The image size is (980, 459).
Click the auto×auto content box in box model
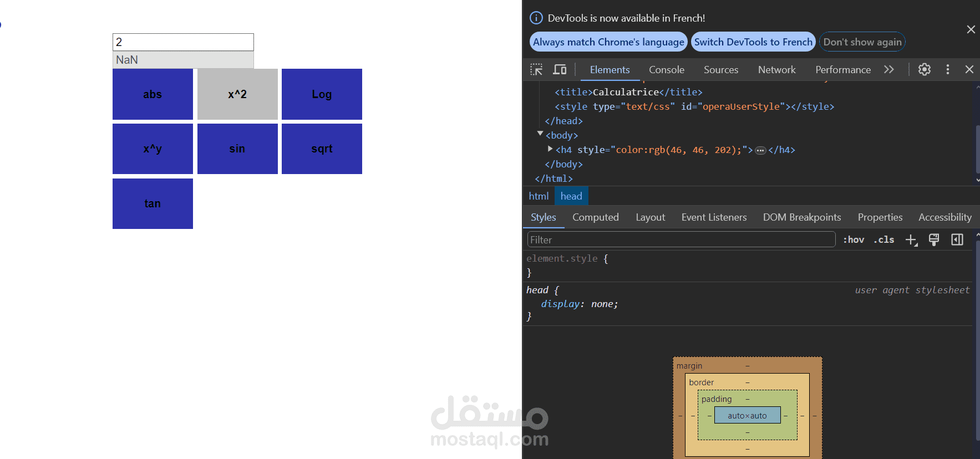[x=747, y=415]
